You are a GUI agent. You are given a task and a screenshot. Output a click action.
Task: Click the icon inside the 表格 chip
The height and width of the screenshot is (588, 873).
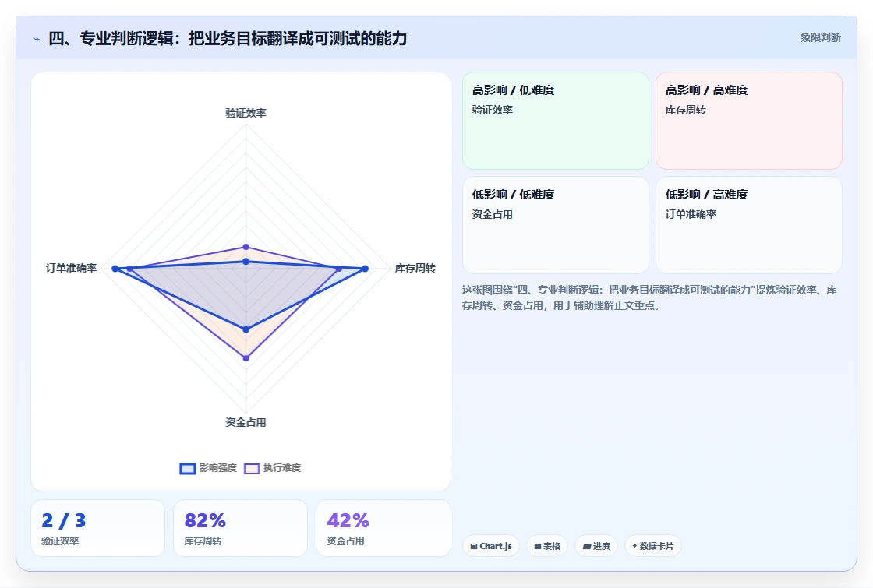[x=537, y=546]
